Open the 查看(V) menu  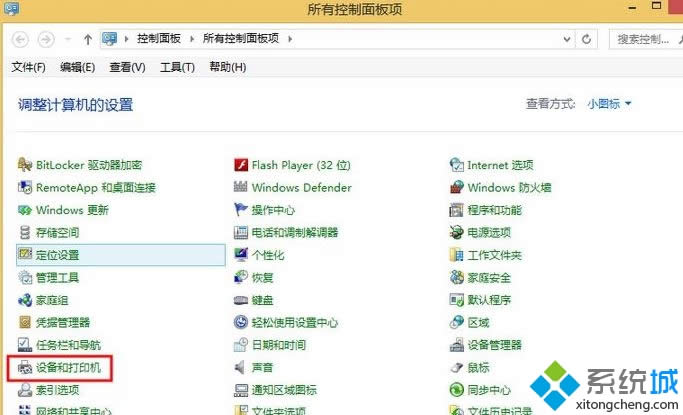127,67
